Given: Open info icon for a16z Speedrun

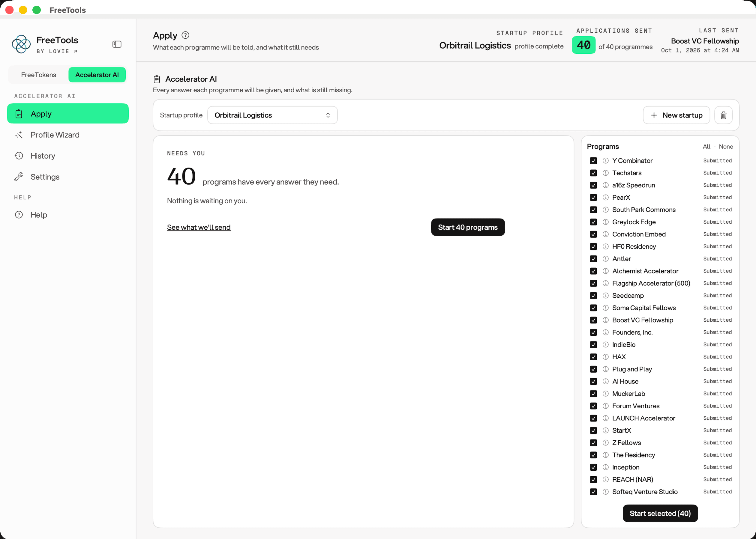Looking at the screenshot, I should pyautogui.click(x=605, y=185).
